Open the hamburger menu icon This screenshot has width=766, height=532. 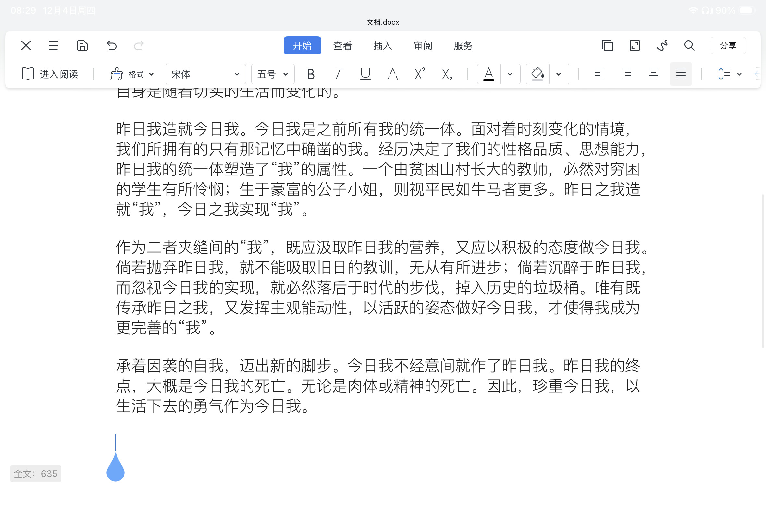53,45
